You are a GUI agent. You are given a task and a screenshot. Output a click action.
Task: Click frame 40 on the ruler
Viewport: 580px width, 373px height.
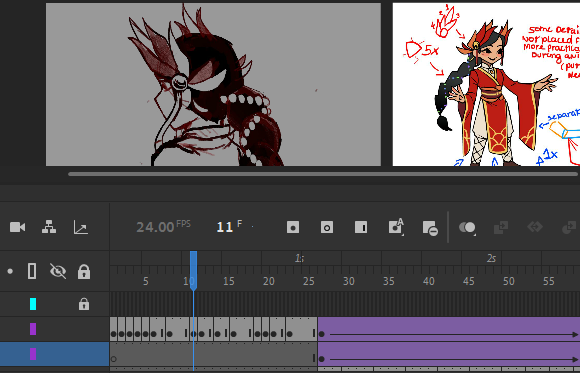point(429,281)
